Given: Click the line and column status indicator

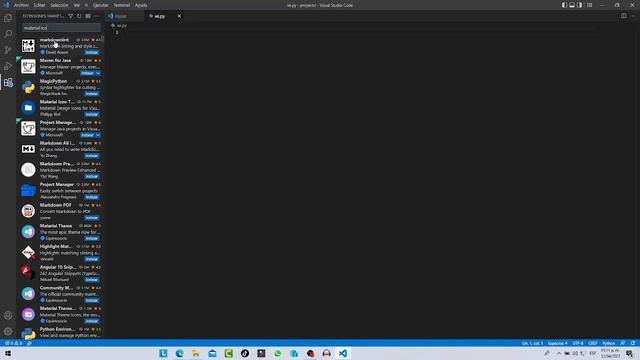Looking at the screenshot, I should click(532, 343).
